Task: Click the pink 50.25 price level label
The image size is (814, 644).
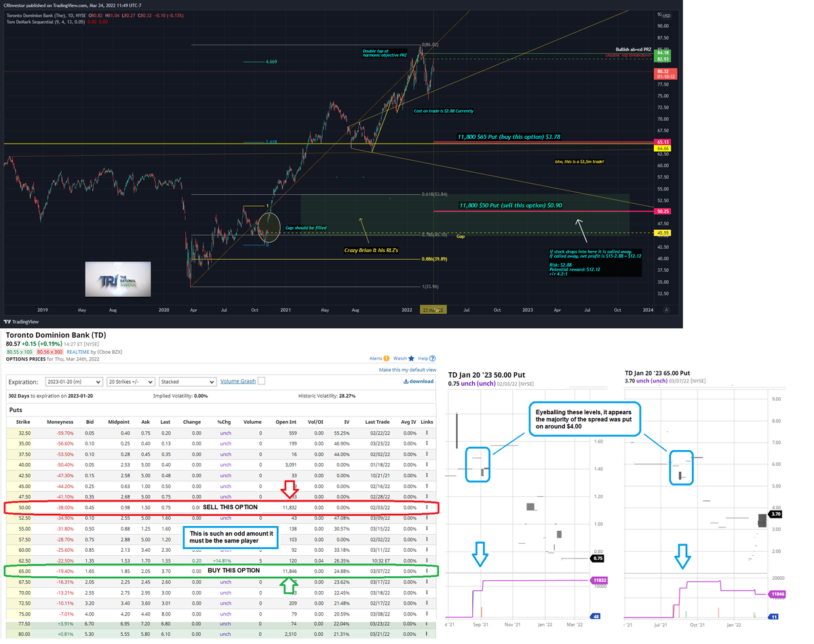Action: click(x=663, y=212)
